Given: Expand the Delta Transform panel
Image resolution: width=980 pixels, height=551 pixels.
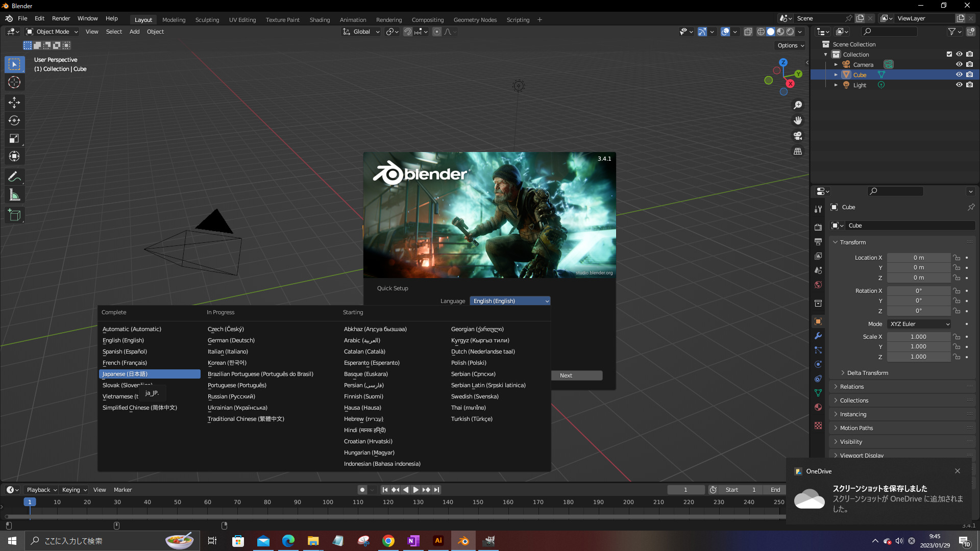Looking at the screenshot, I should (x=867, y=373).
